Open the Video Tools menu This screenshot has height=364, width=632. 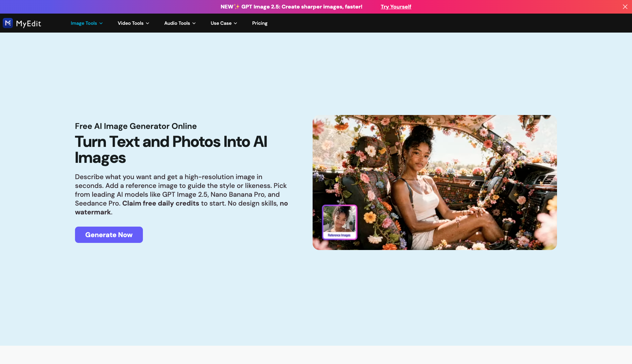click(133, 23)
